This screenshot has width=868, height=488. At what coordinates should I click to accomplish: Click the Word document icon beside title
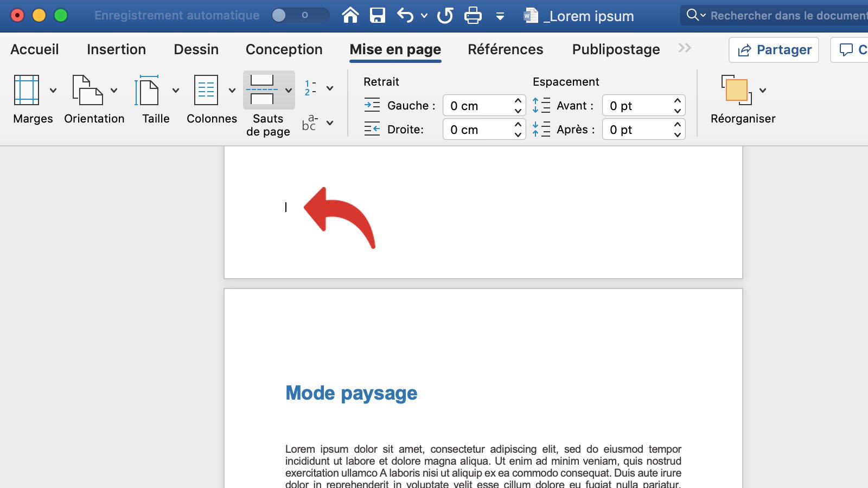531,16
